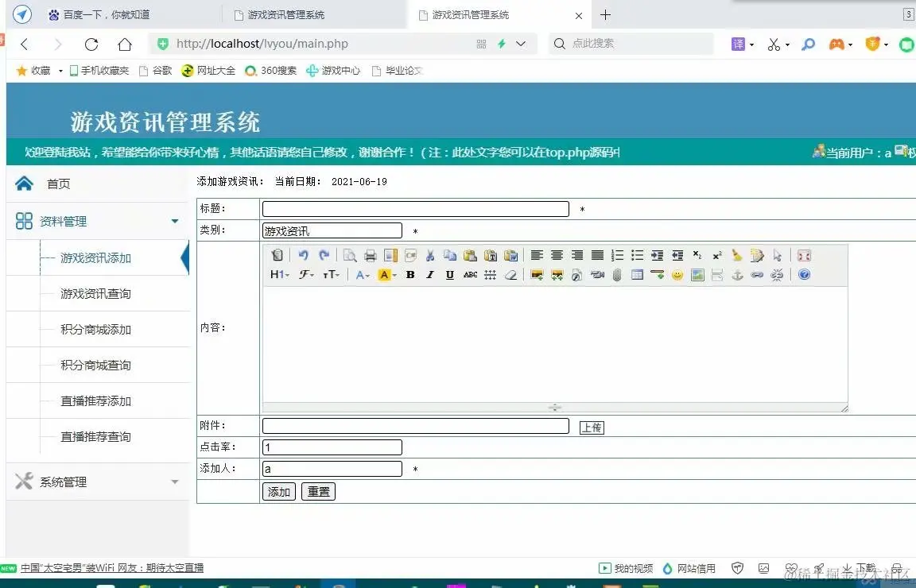Insert a bulleted list in the editor

tap(638, 255)
